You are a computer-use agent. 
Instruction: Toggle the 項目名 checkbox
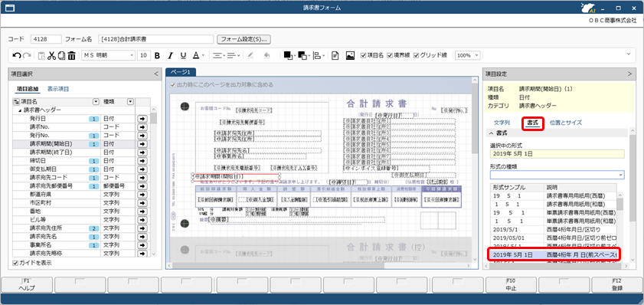point(363,55)
